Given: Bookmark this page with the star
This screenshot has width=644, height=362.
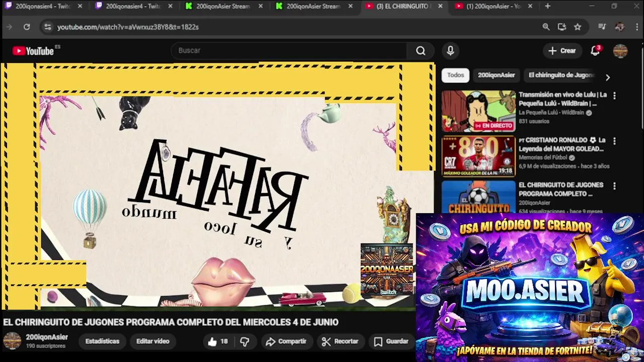Looking at the screenshot, I should pyautogui.click(x=578, y=27).
